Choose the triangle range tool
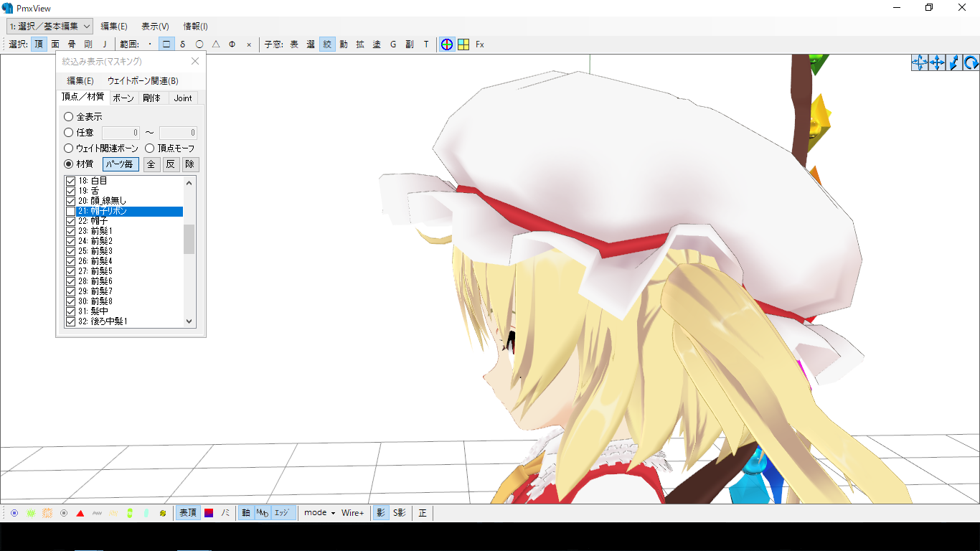Viewport: 980px width, 551px height. pyautogui.click(x=216, y=44)
